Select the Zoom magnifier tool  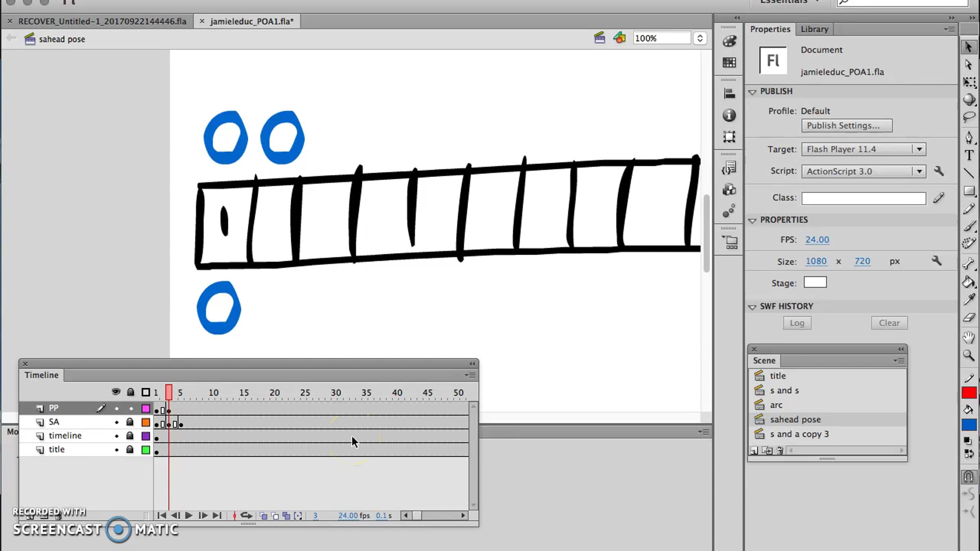(x=969, y=355)
